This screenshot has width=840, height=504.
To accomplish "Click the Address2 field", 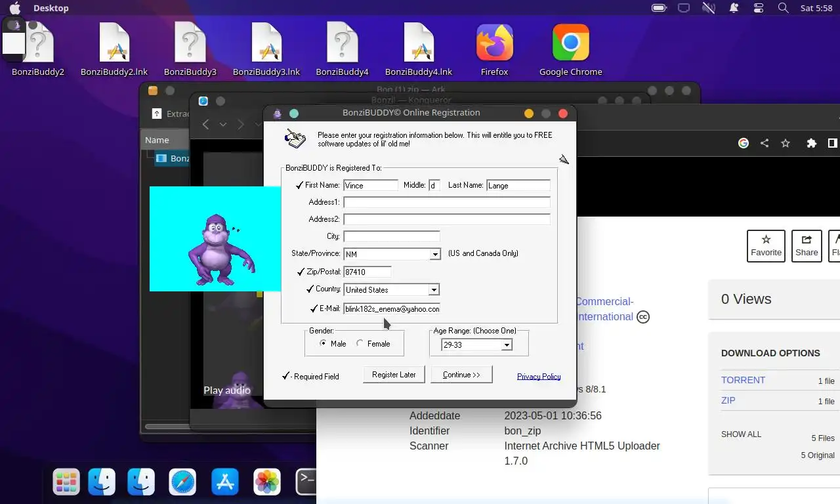I will coord(447,219).
